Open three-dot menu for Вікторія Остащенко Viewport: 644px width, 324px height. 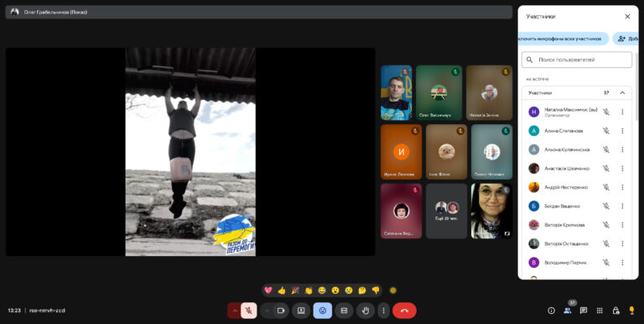[x=622, y=243]
